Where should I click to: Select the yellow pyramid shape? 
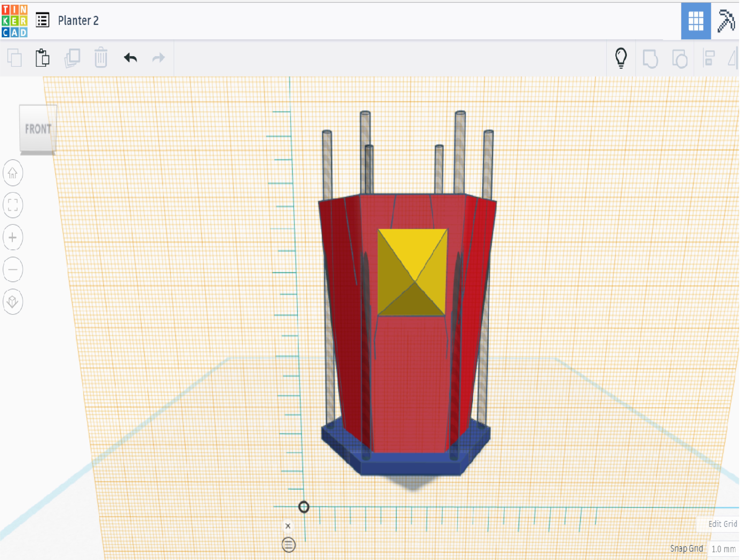(412, 272)
